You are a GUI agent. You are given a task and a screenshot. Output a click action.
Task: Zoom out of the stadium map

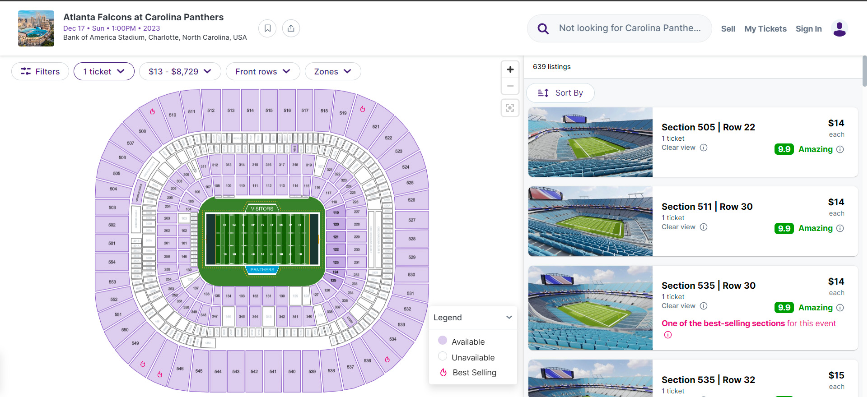pos(510,86)
